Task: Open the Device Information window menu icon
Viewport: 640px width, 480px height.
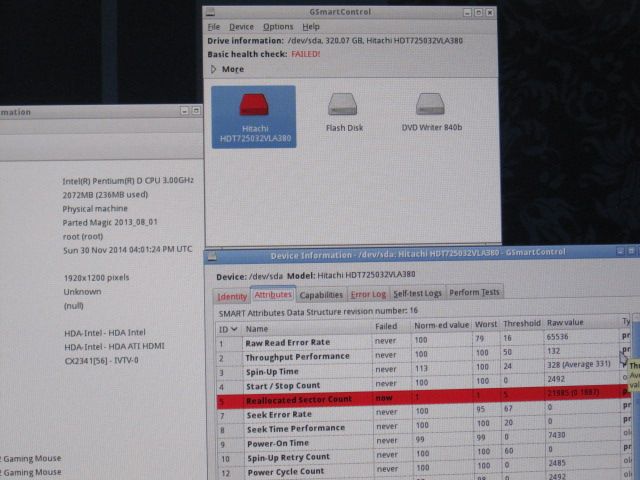Action: (212, 257)
